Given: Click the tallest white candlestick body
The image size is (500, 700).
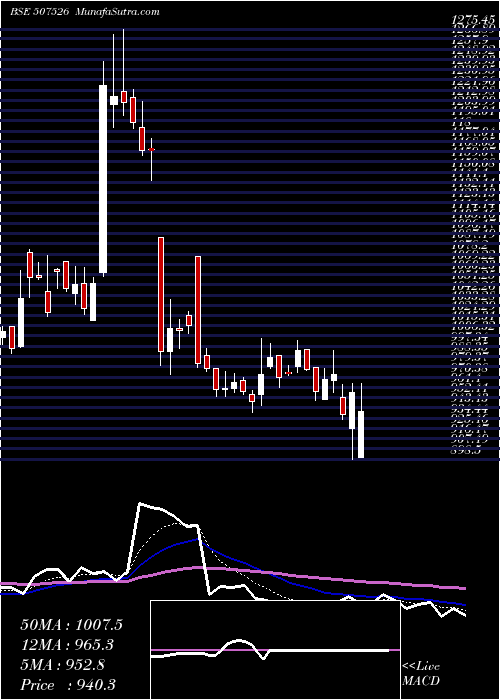Looking at the screenshot, I should 103,179.
